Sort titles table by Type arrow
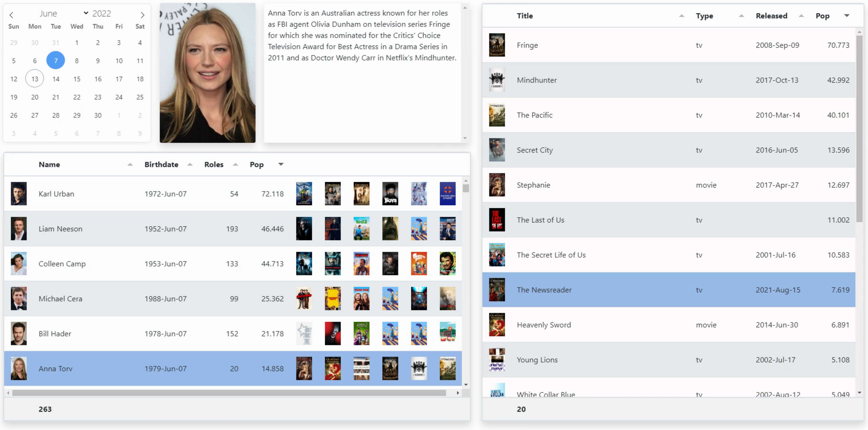The height and width of the screenshot is (430, 868). click(x=741, y=16)
